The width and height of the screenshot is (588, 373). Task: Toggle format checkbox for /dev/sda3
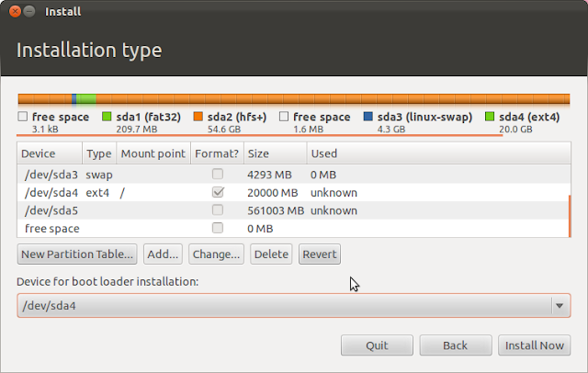(x=218, y=174)
